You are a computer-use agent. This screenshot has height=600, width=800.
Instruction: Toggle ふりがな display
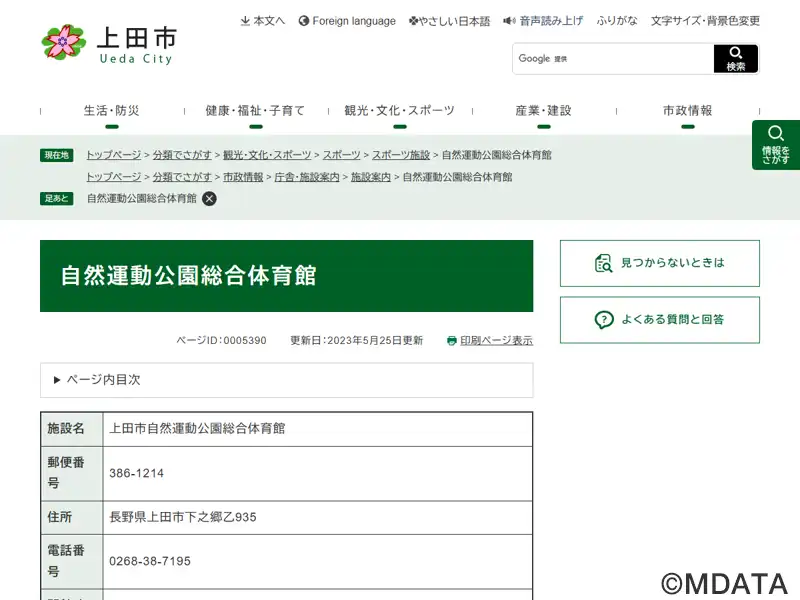(617, 21)
